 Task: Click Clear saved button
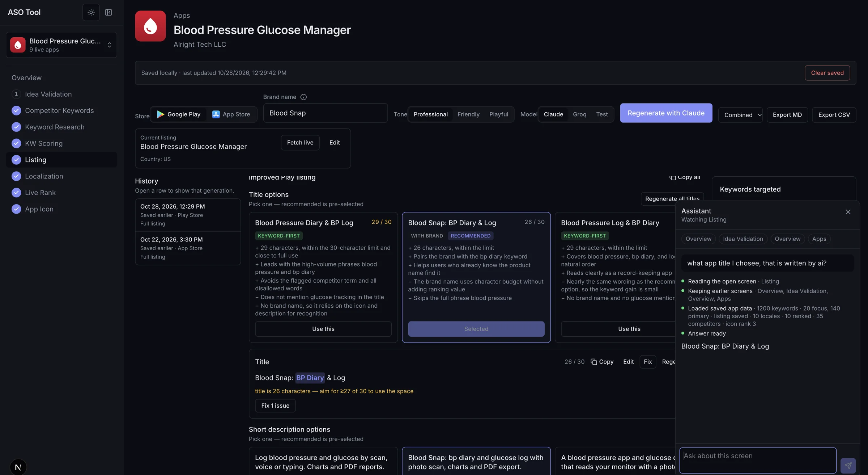pyautogui.click(x=827, y=73)
